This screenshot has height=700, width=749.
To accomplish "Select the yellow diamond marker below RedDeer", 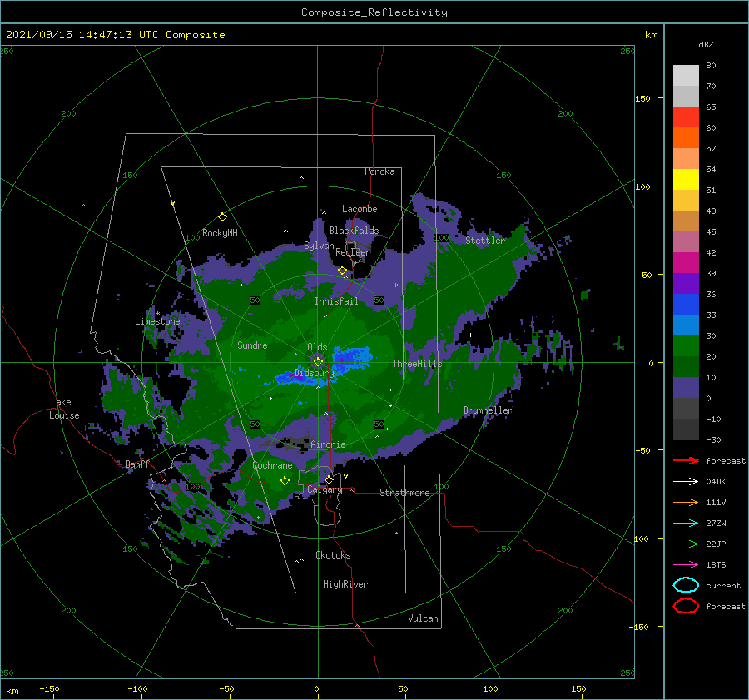I will [342, 271].
